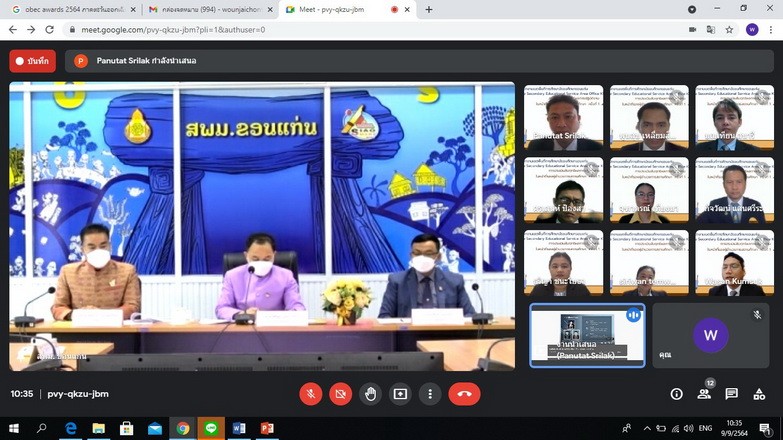Unmute the microphone in Meet
This screenshot has width=783, height=440.
click(311, 394)
